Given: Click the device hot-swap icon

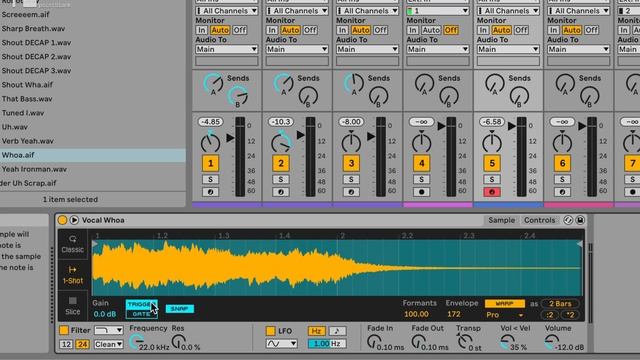Looking at the screenshot, I should pos(568,220).
